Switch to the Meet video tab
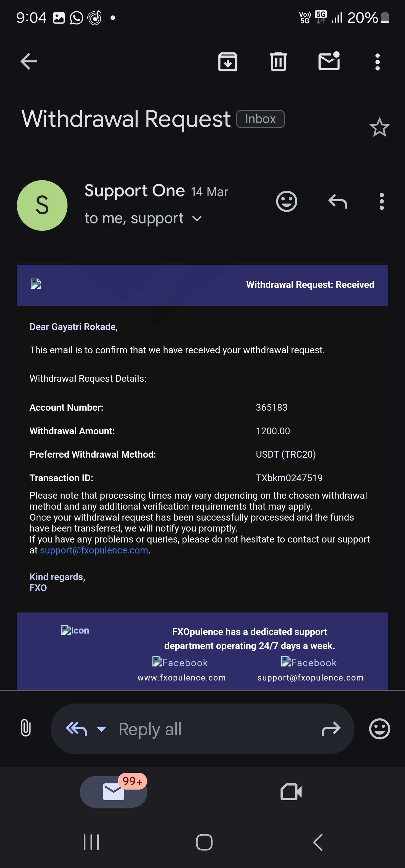The width and height of the screenshot is (405, 868). 291,792
